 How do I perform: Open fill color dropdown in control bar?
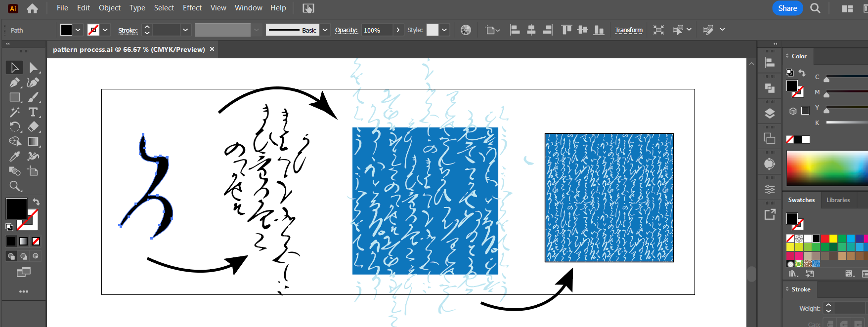point(78,30)
